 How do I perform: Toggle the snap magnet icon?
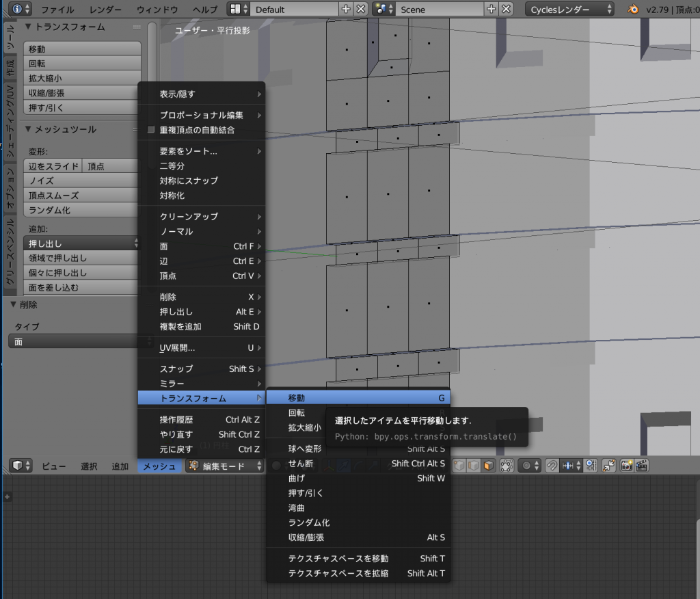[552, 466]
